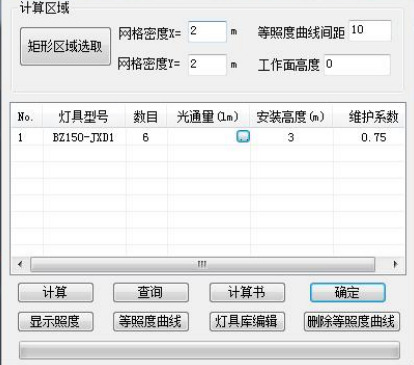Open the 计算书 report button

coord(247,293)
